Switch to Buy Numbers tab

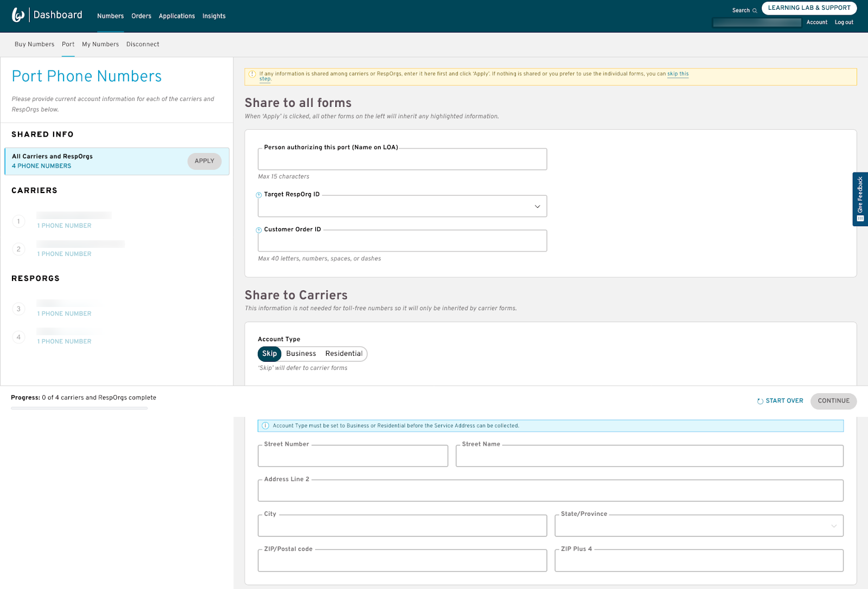point(35,44)
